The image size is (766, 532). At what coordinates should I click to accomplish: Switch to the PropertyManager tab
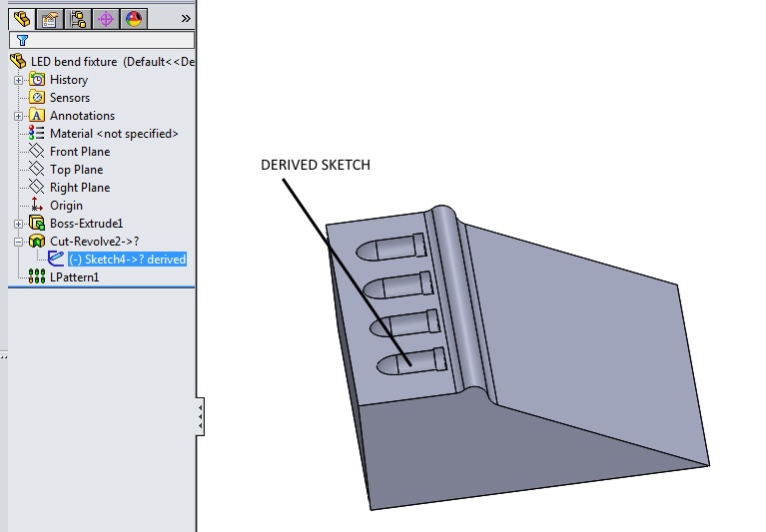point(50,20)
